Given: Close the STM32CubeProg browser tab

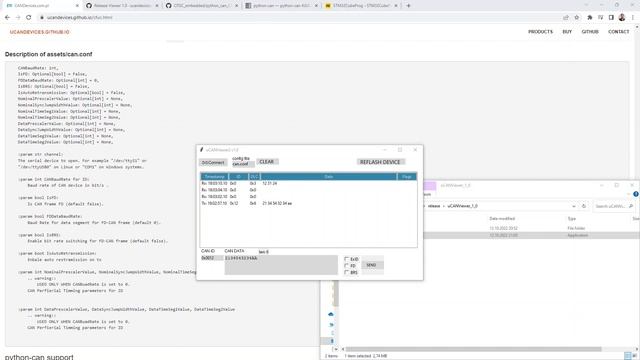Looking at the screenshot, I should [x=396, y=6].
